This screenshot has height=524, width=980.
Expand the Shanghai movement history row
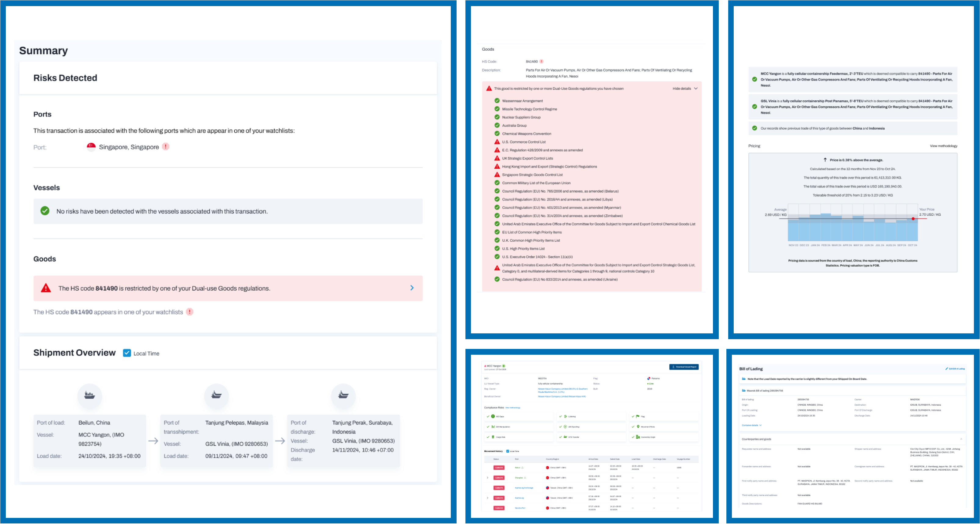488,478
